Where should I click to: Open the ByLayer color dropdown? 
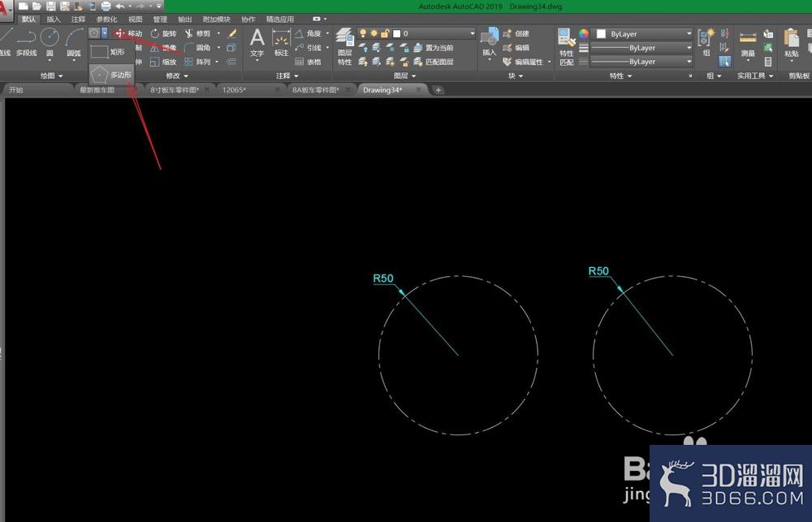click(x=642, y=33)
